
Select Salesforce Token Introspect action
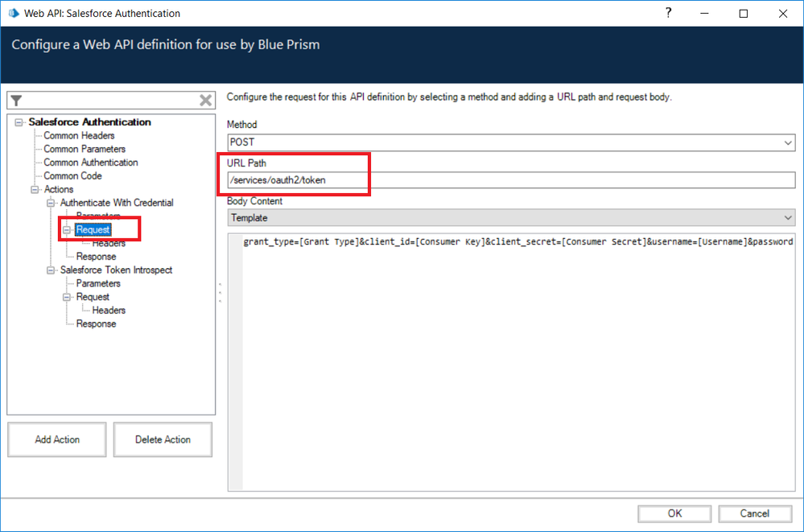(117, 270)
